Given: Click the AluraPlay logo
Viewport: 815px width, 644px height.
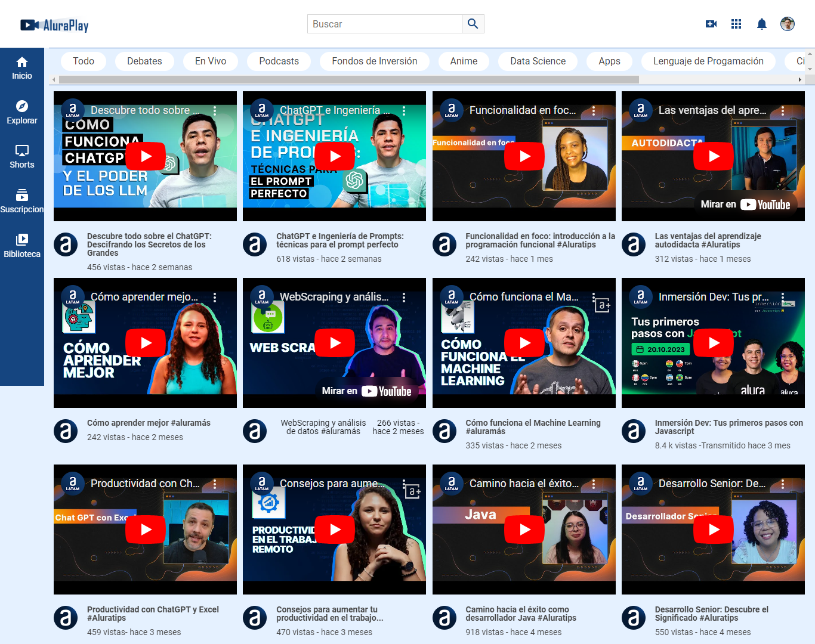Looking at the screenshot, I should coord(54,25).
